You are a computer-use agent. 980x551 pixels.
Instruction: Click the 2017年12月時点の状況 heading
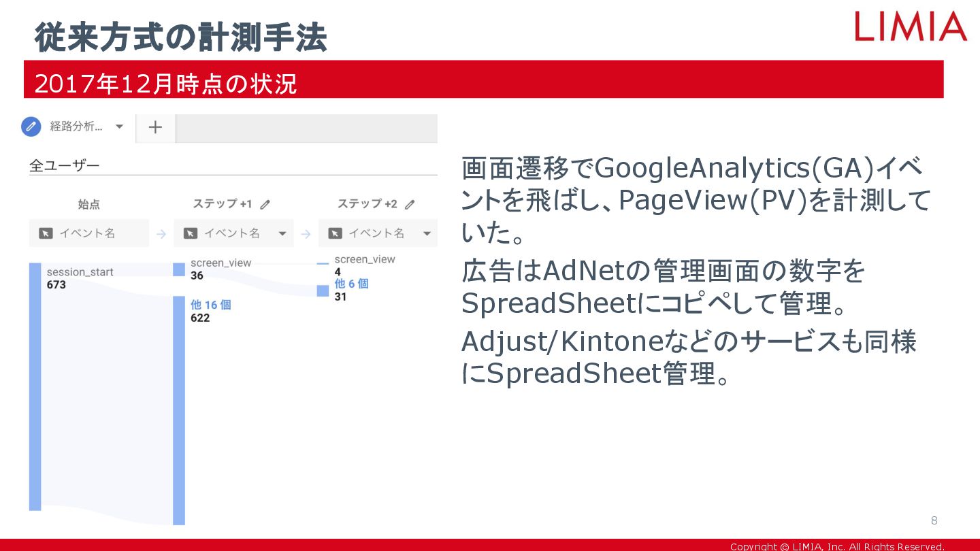(x=165, y=83)
